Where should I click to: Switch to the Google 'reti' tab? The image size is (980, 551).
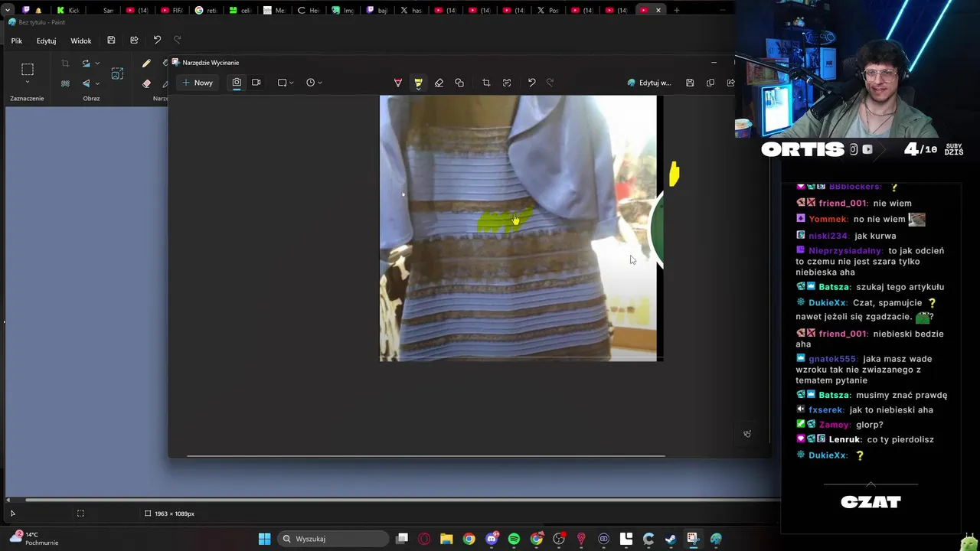coord(207,10)
